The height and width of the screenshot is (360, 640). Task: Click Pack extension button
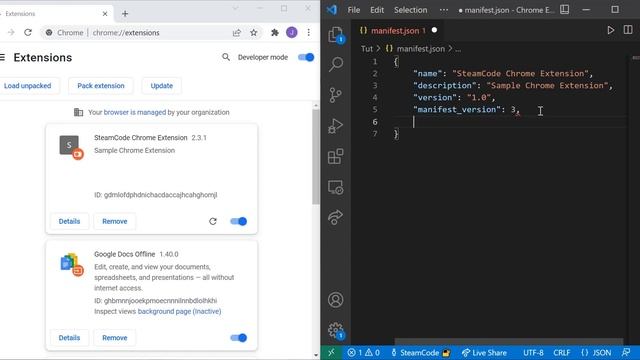pyautogui.click(x=101, y=86)
